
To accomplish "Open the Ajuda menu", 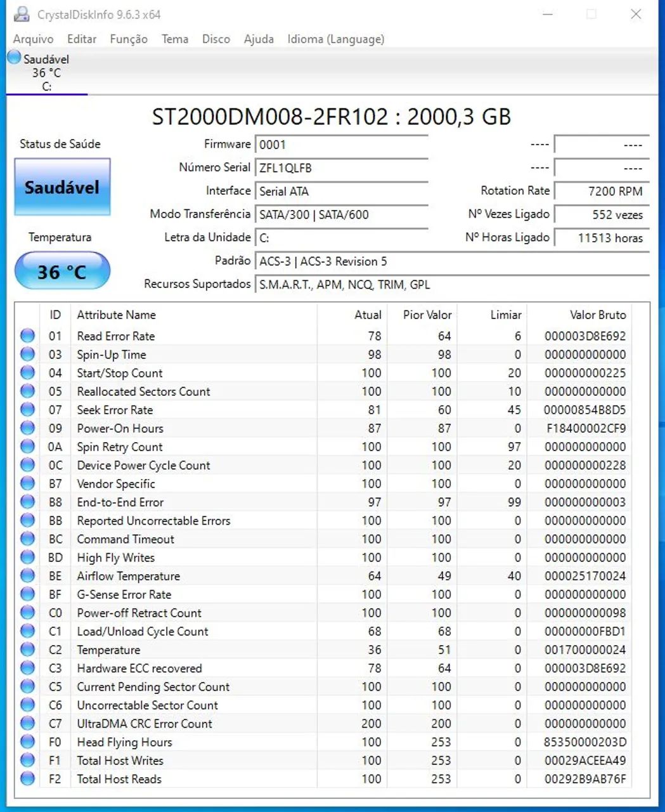I will 259,39.
